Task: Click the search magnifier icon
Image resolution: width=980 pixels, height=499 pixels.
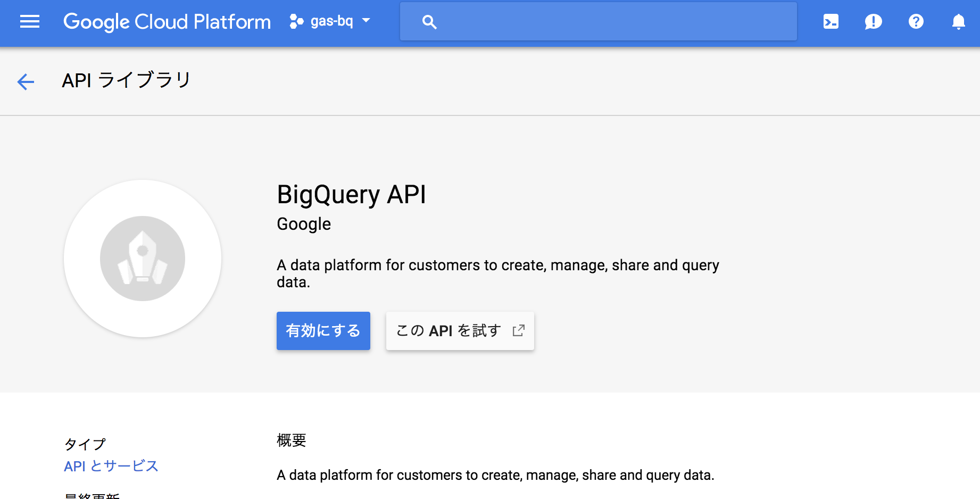Action: 429,22
